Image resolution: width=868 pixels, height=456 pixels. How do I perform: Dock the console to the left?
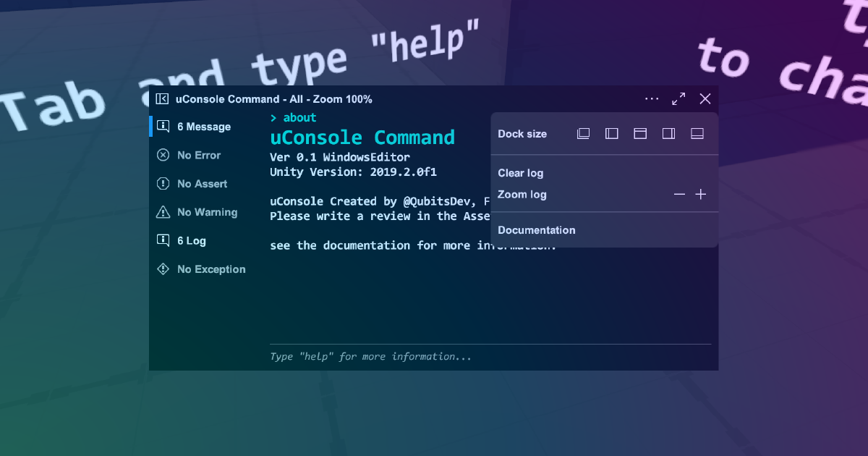[x=611, y=133]
